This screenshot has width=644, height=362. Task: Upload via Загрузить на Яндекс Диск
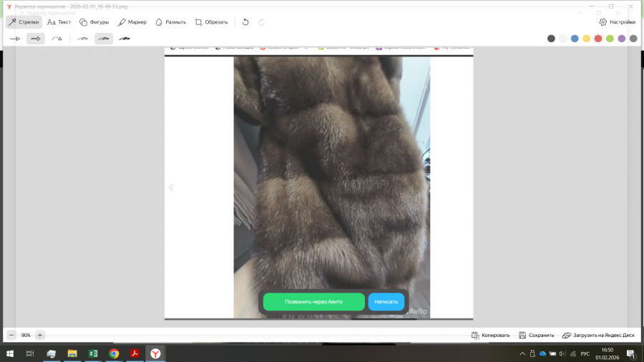click(x=598, y=335)
